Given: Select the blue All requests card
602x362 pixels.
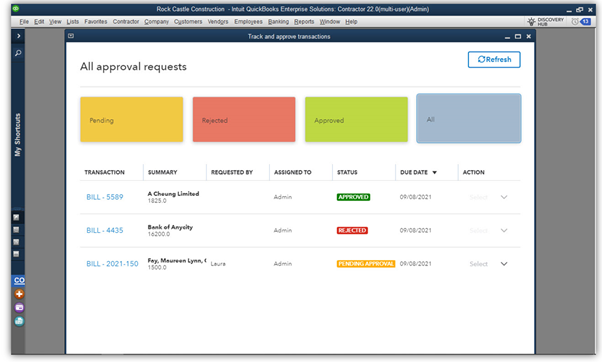Looking at the screenshot, I should [468, 118].
